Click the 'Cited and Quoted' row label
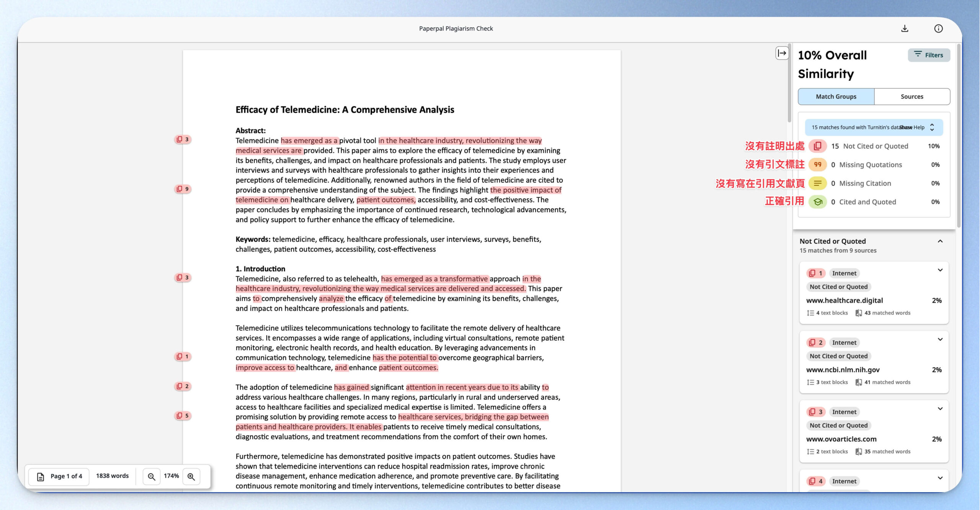This screenshot has width=980, height=510. pyautogui.click(x=867, y=202)
